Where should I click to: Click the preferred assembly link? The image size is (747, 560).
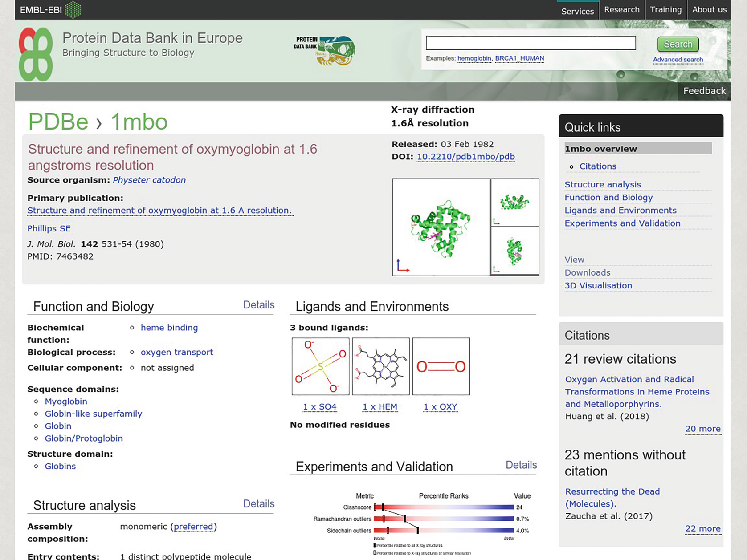pos(193,527)
